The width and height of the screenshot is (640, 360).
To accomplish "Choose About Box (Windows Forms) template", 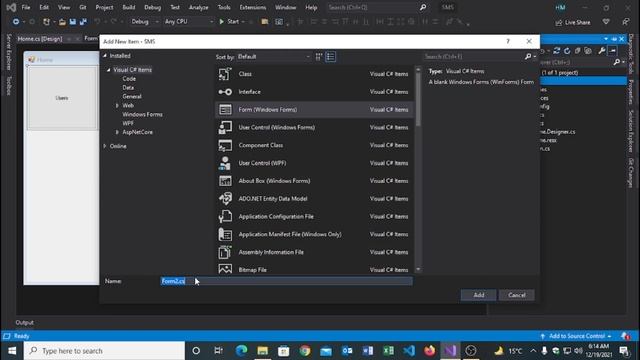I will (313, 181).
